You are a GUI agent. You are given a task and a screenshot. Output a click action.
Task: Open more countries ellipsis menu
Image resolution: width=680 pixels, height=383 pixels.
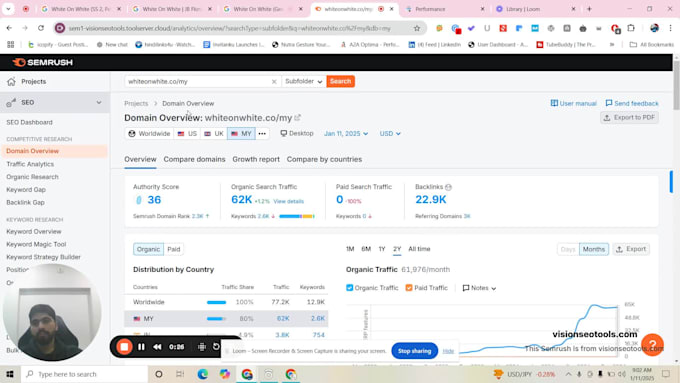pos(262,134)
